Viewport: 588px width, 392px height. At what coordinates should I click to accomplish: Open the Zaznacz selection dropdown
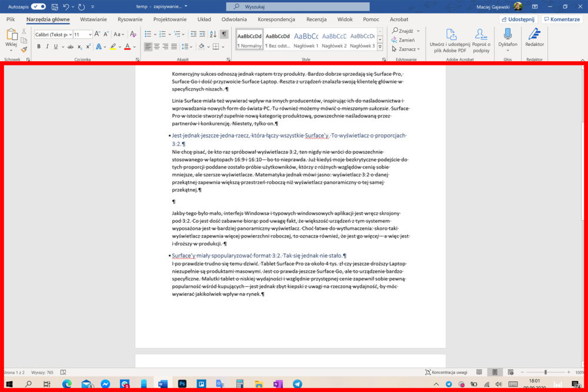pos(406,49)
